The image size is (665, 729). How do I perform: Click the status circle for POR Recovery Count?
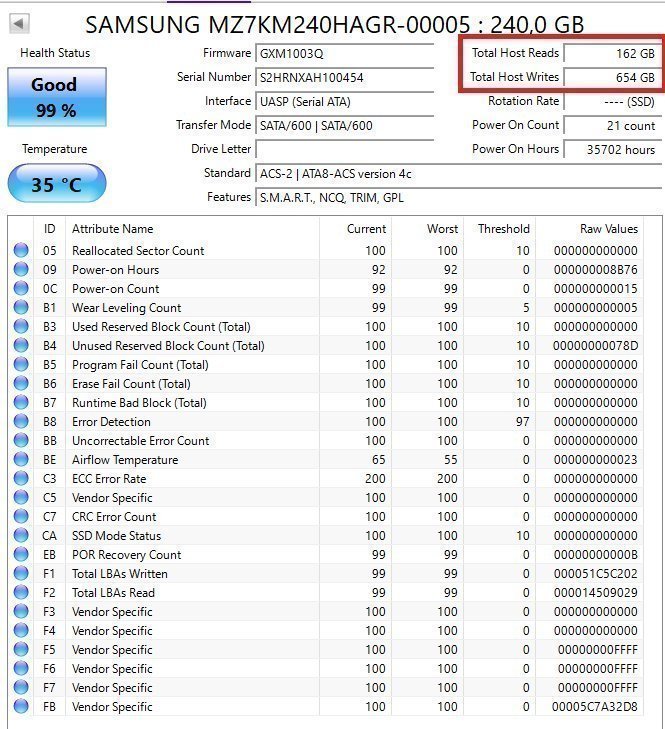[21, 555]
